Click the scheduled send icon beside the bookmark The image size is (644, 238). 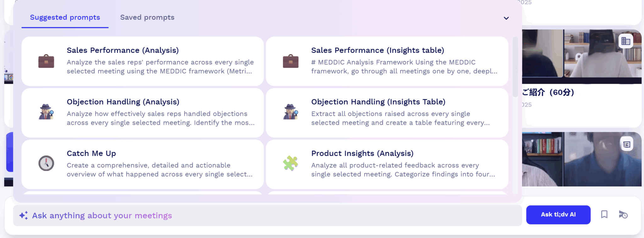coord(623,215)
